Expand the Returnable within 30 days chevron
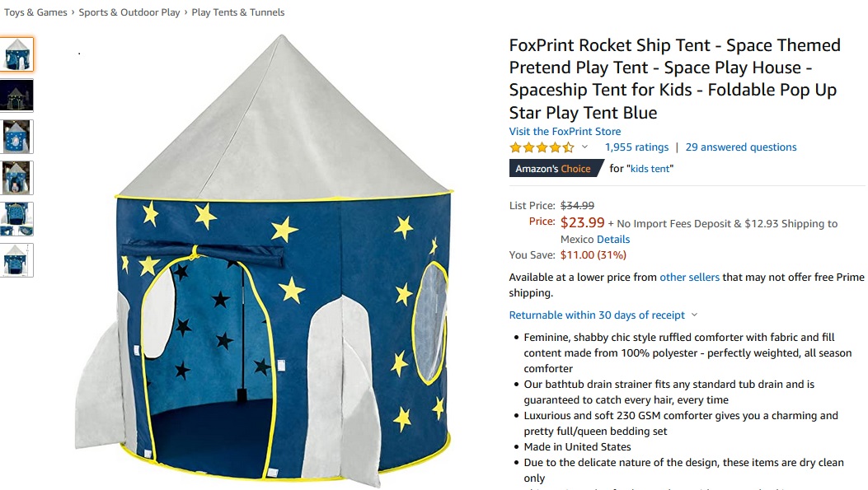868x490 pixels. point(694,315)
